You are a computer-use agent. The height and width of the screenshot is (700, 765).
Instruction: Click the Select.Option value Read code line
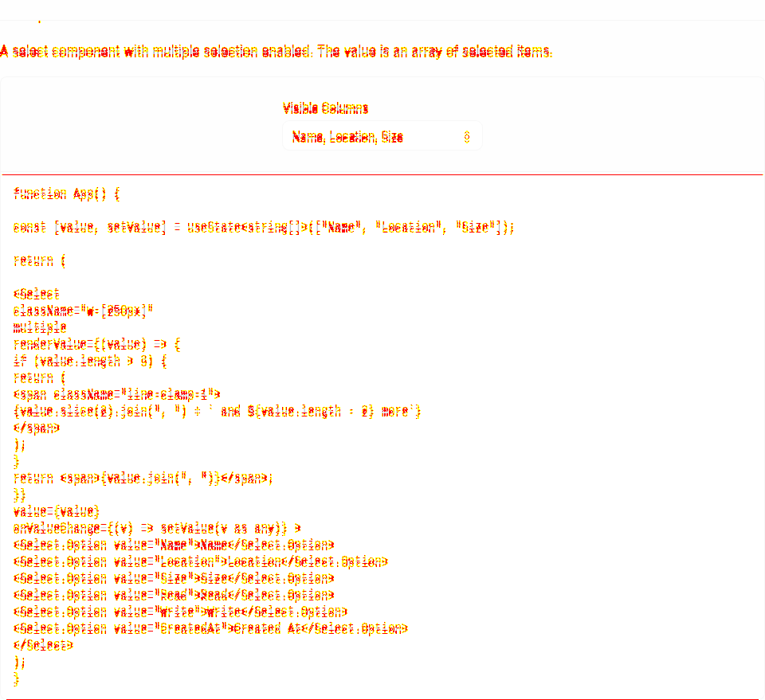pos(174,595)
